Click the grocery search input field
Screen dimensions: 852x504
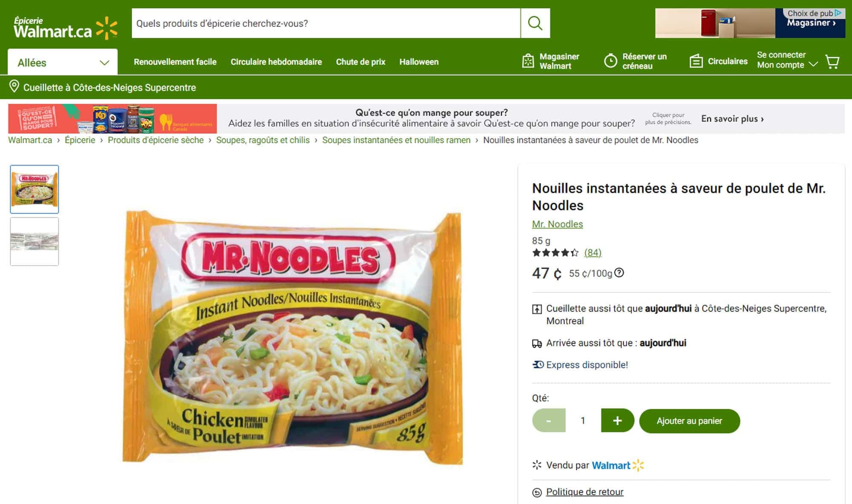pos(326,23)
